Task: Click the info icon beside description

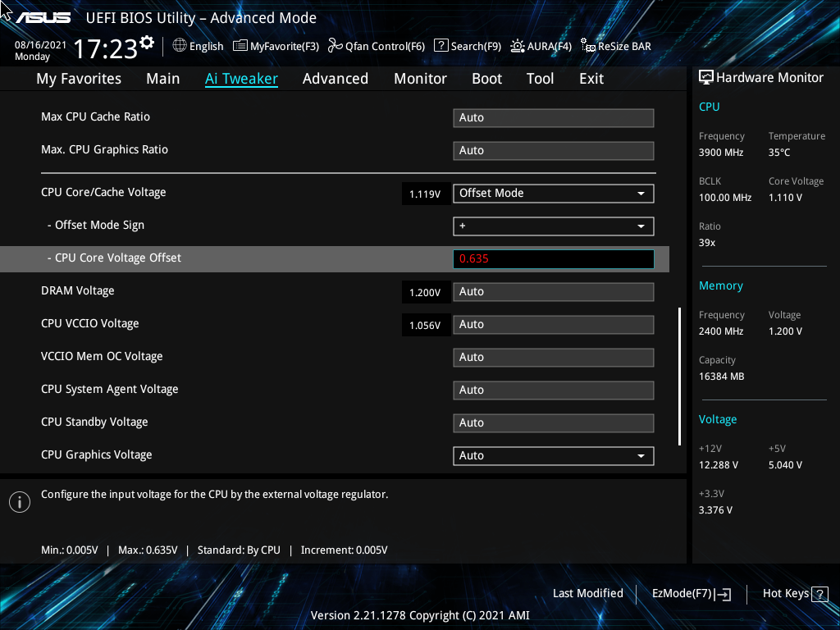Action: click(x=20, y=502)
